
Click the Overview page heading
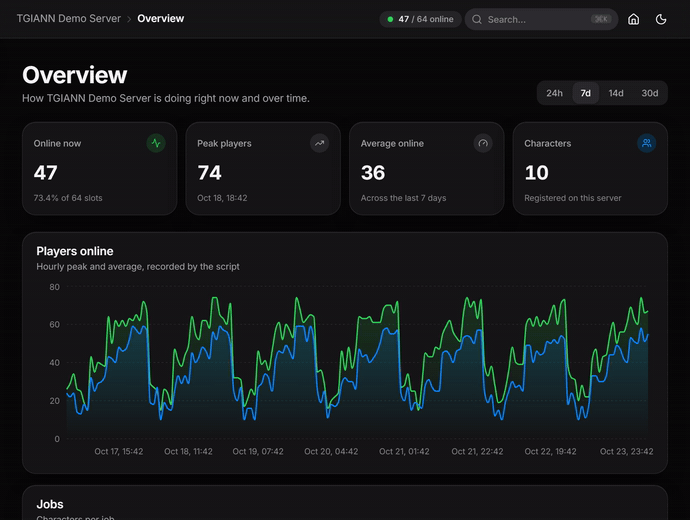[x=75, y=75]
